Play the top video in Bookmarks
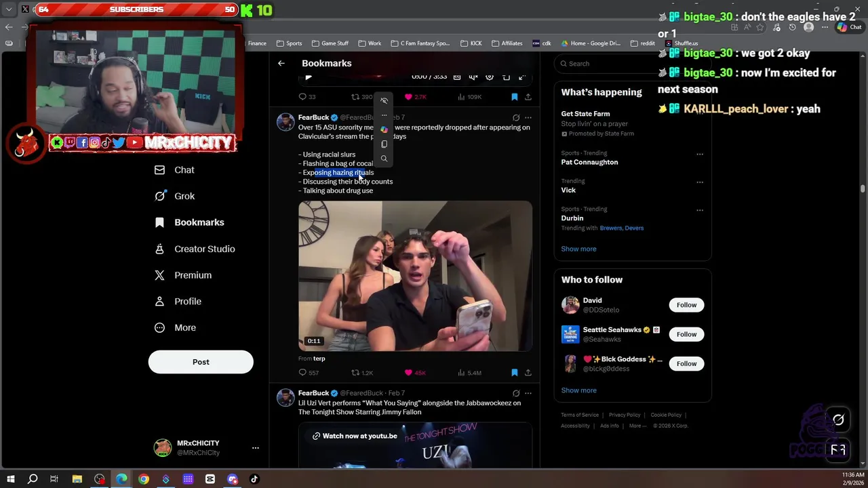The height and width of the screenshot is (488, 868). point(309,77)
